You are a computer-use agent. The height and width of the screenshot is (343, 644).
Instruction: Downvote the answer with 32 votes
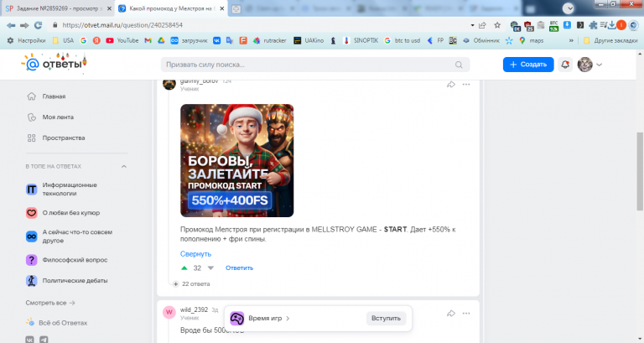point(210,268)
